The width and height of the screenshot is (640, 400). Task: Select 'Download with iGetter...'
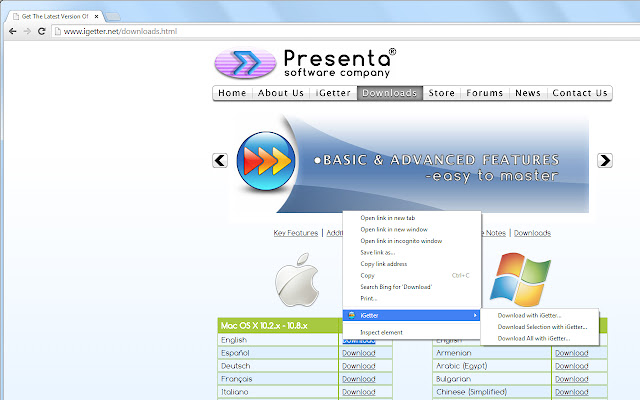540,315
